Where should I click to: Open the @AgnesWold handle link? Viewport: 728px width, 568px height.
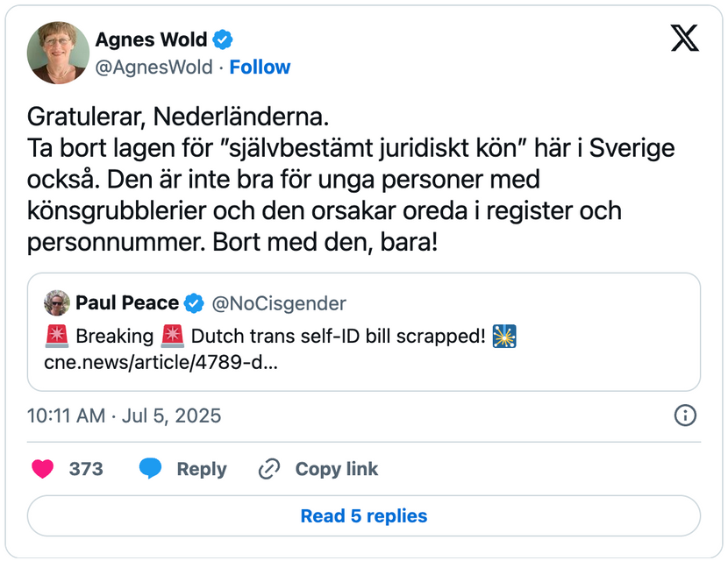154,67
